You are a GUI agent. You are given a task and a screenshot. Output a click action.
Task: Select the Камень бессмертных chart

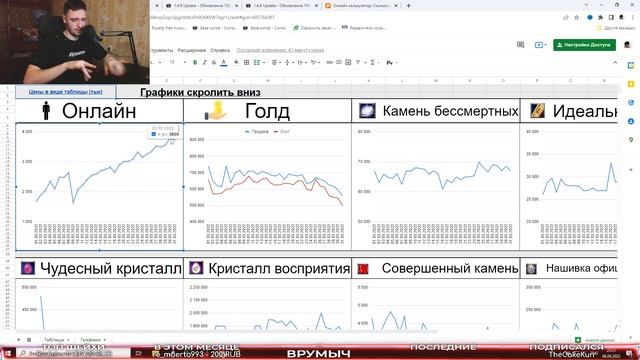[x=436, y=187]
